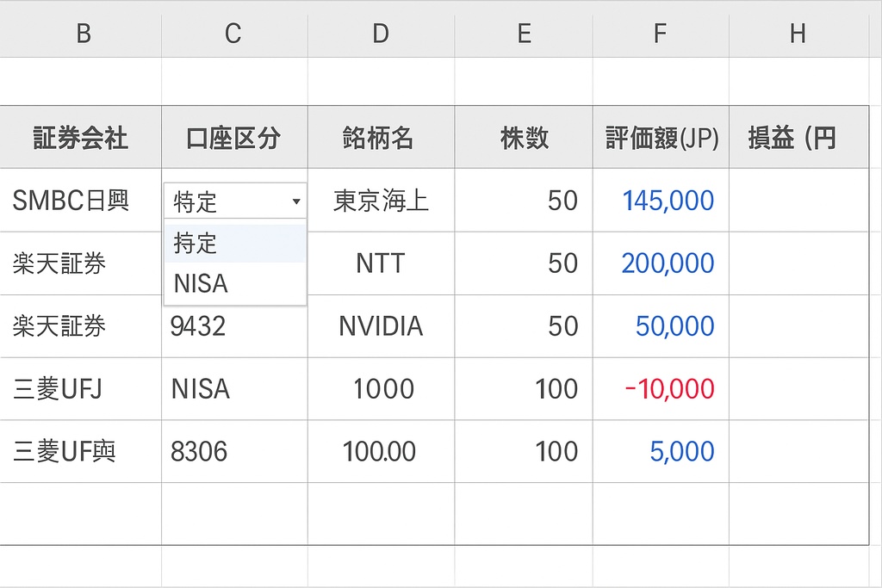This screenshot has height=588, width=882.
Task: Select the 評価額(JP) header cell
Action: [660, 137]
